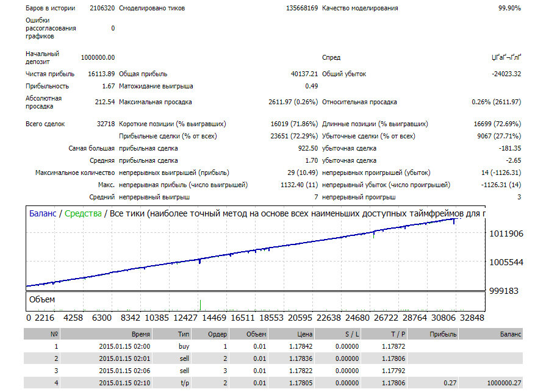Select total trades value 32718
Image resolution: width=535 pixels, height=392 pixels.
point(106,124)
